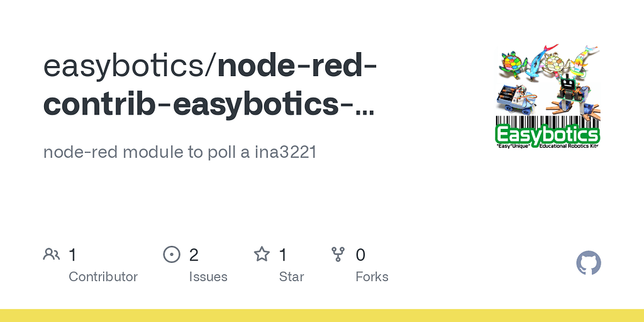Click the forks count number 0
Viewport: 644px width, 322px height.
coord(360,255)
